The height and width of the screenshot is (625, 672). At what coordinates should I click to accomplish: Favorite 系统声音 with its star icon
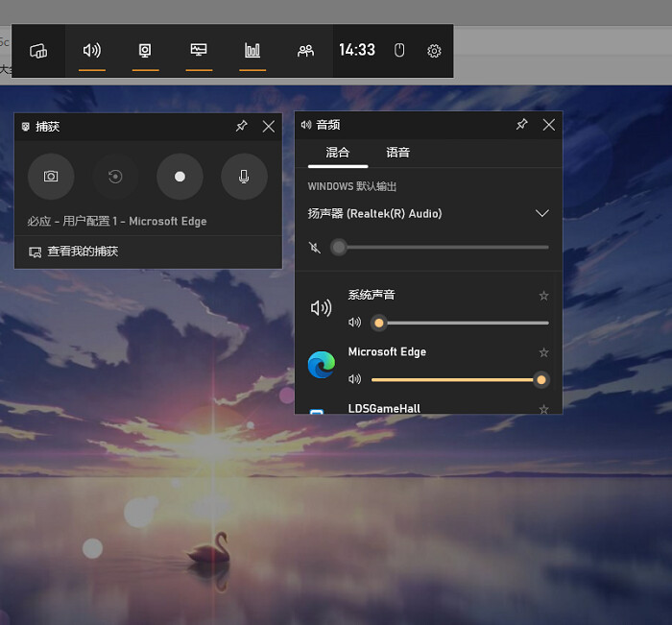[x=544, y=296]
